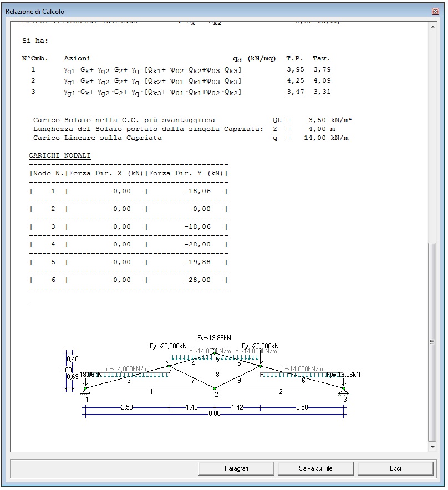Select the Tav. value 3,31
The width and height of the screenshot is (448, 490).
coord(322,92)
